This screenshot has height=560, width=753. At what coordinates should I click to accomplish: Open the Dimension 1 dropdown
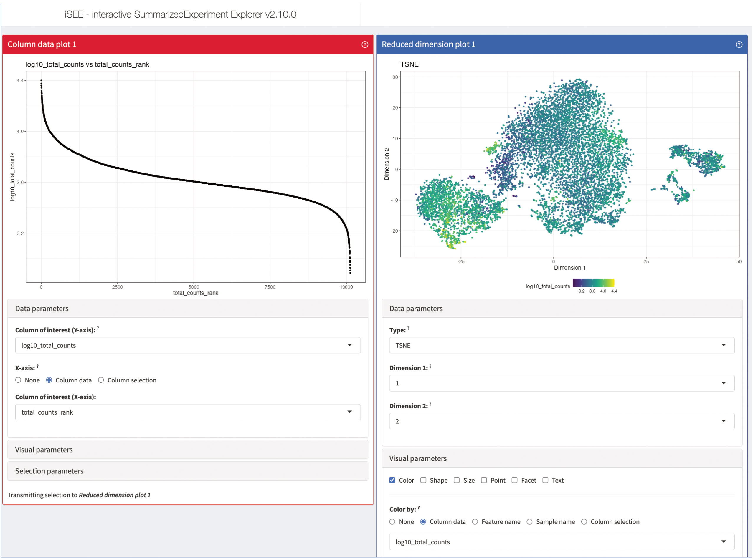[562, 383]
